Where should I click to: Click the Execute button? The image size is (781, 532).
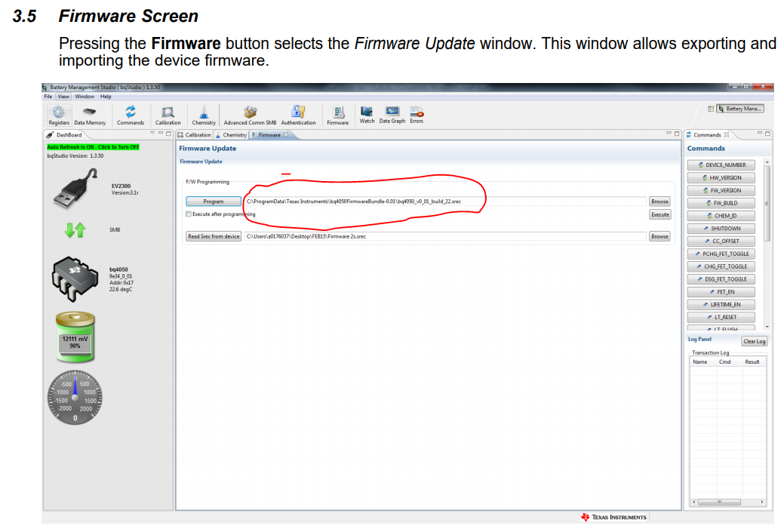(660, 214)
